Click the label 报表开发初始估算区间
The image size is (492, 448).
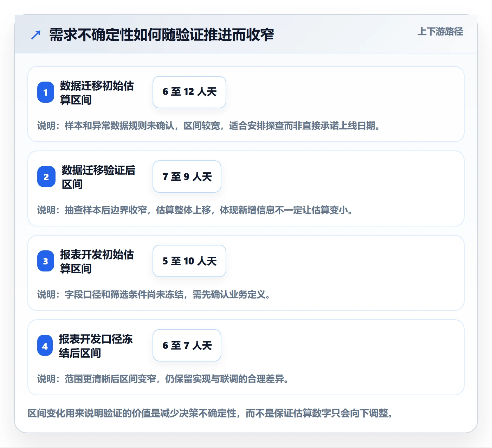97,261
